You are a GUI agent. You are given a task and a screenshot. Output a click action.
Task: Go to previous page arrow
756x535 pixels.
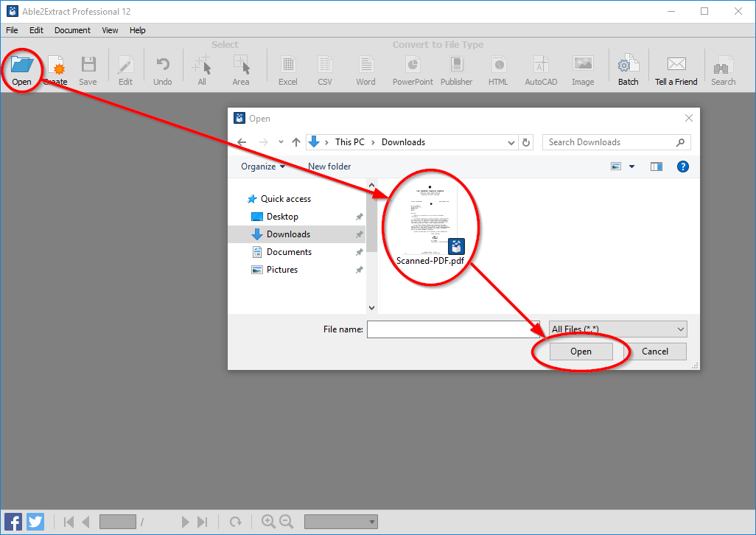(x=86, y=522)
